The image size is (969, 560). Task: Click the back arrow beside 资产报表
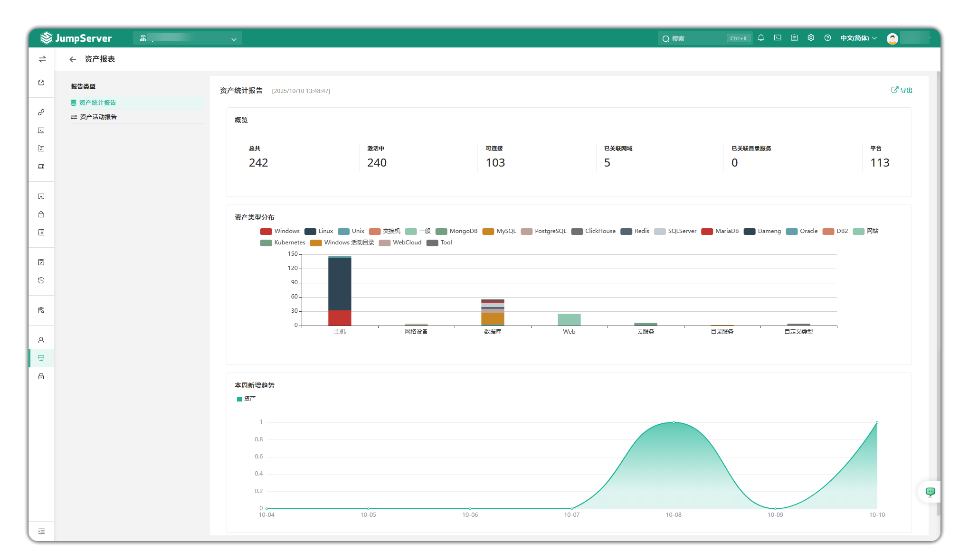pyautogui.click(x=73, y=59)
